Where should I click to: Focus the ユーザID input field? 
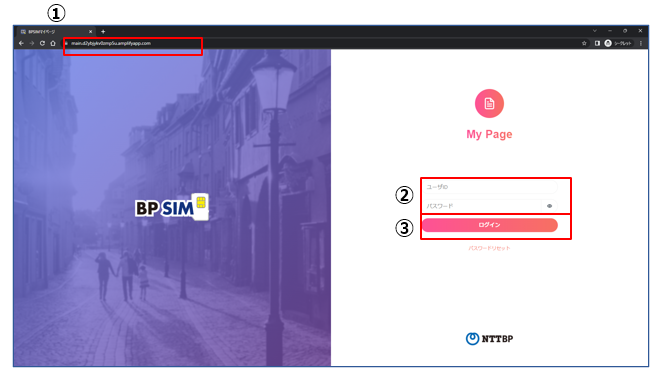pyautogui.click(x=489, y=187)
